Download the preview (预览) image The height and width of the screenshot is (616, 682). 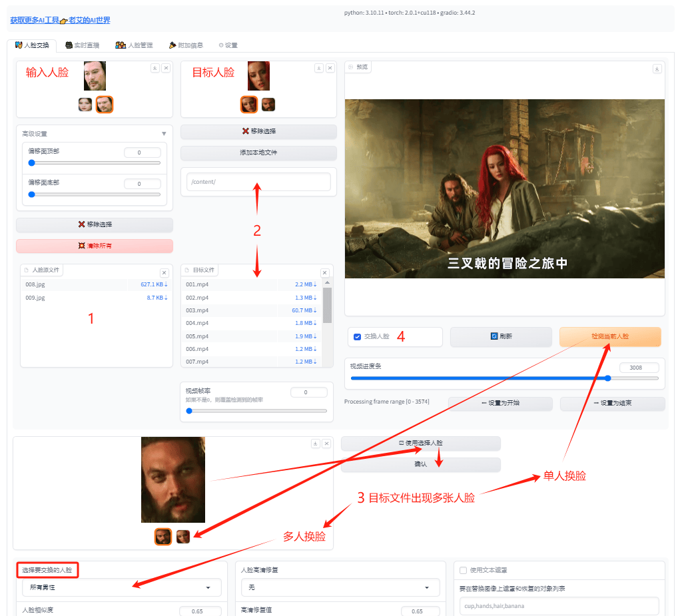[x=657, y=69]
